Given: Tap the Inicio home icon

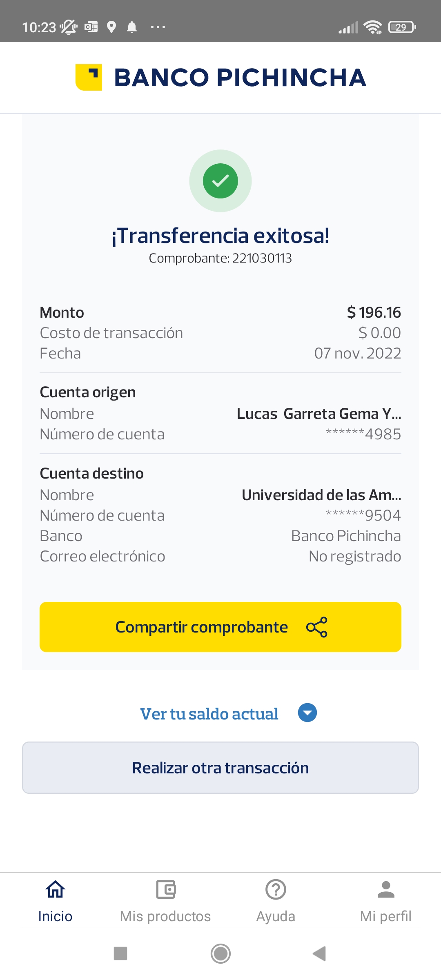Looking at the screenshot, I should pyautogui.click(x=55, y=889).
